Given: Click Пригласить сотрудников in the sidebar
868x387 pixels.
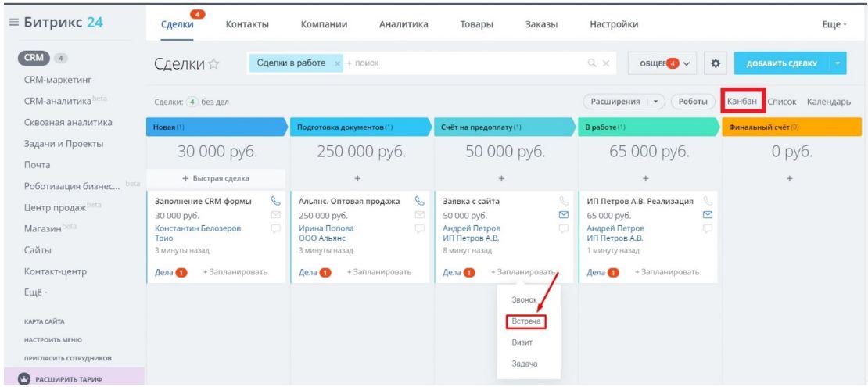Looking at the screenshot, I should (x=67, y=357).
